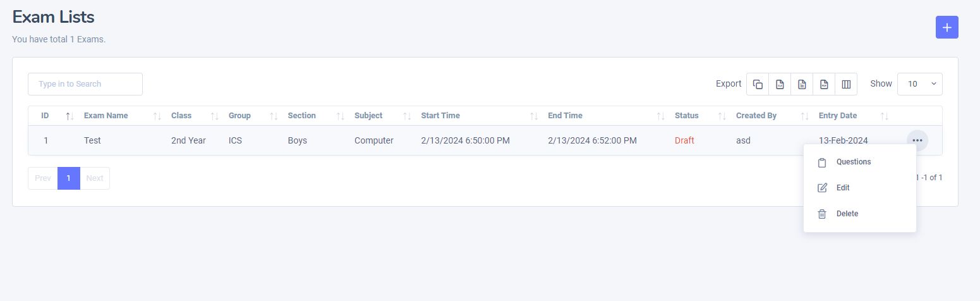The width and height of the screenshot is (980, 301).
Task: Export the table as Excel XLS
Action: tap(780, 84)
